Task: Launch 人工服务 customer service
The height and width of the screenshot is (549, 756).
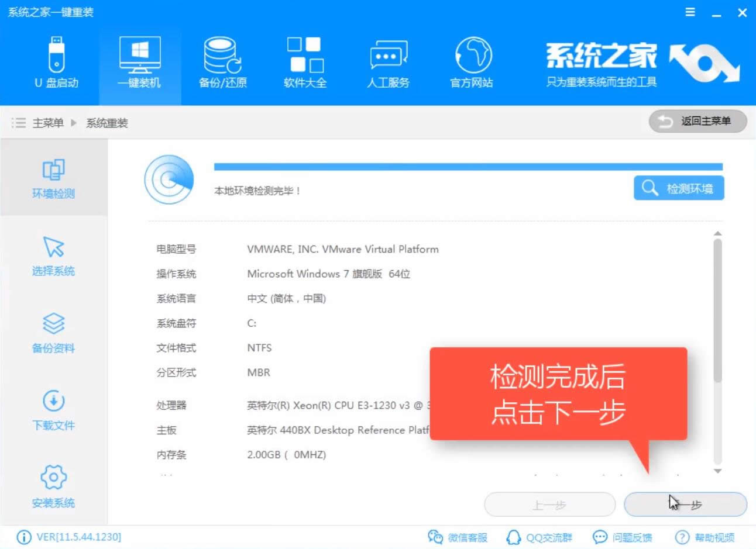Action: click(388, 60)
